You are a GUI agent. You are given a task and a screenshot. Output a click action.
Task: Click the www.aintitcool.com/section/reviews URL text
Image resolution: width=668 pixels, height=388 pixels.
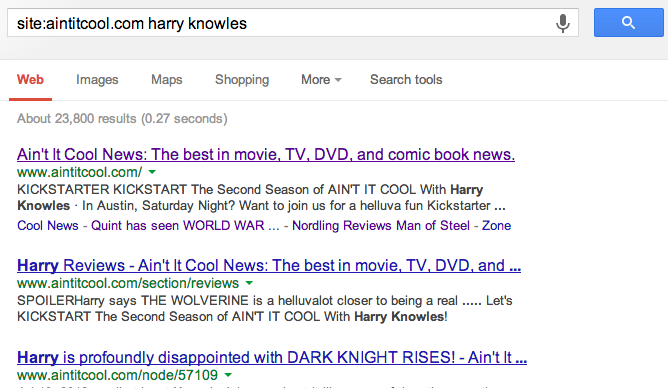pyautogui.click(x=128, y=283)
